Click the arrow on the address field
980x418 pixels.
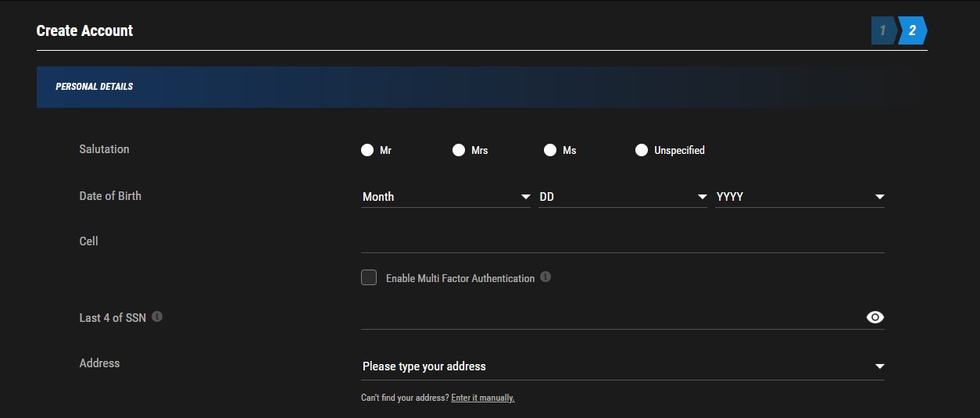point(880,366)
